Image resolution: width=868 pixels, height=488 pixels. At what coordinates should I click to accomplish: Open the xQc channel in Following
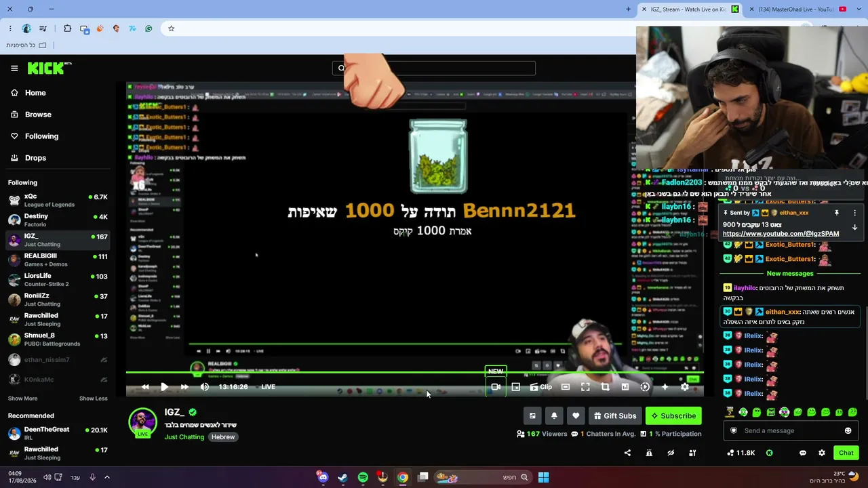58,200
